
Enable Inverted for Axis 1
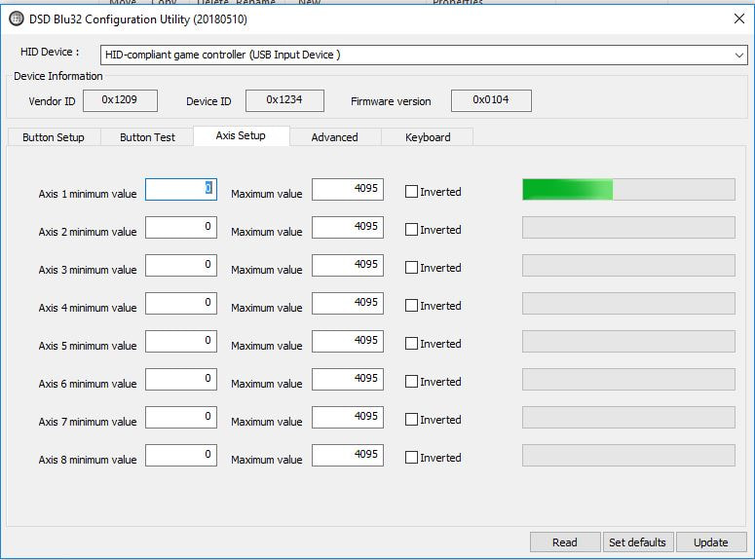(411, 192)
